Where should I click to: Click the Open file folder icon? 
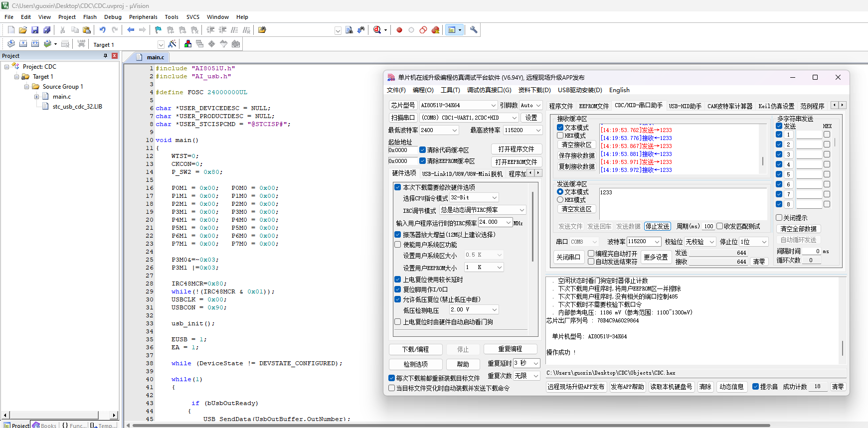[23, 30]
